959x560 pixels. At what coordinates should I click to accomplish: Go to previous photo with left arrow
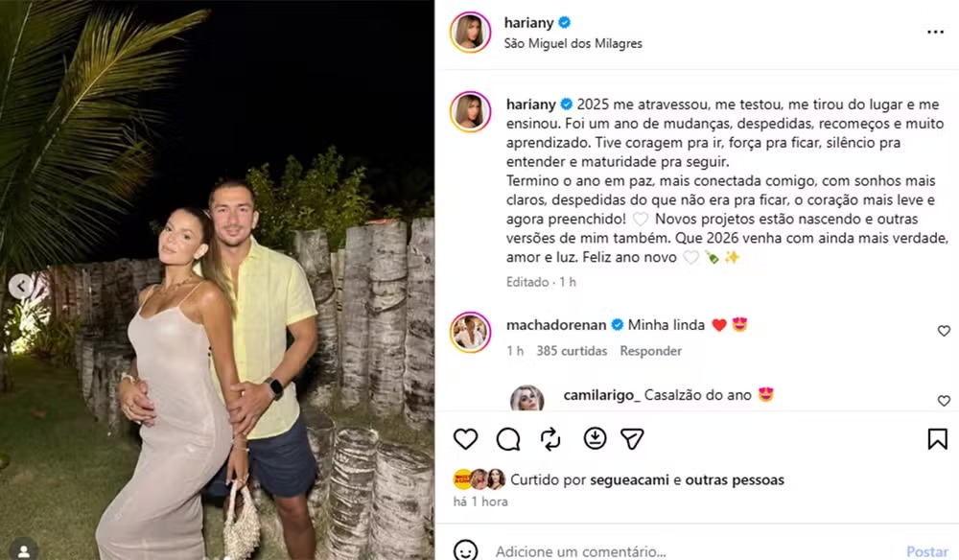(x=21, y=286)
